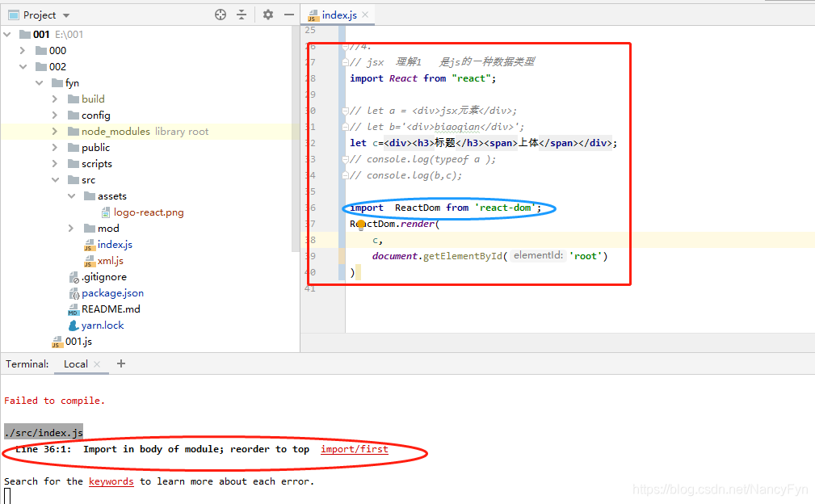Click the .gitignore file icon

point(74,278)
